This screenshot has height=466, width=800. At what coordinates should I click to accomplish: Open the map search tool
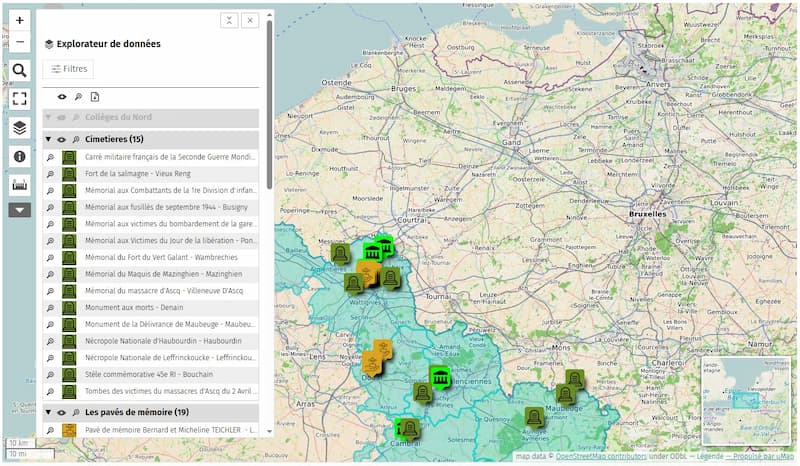(20, 70)
